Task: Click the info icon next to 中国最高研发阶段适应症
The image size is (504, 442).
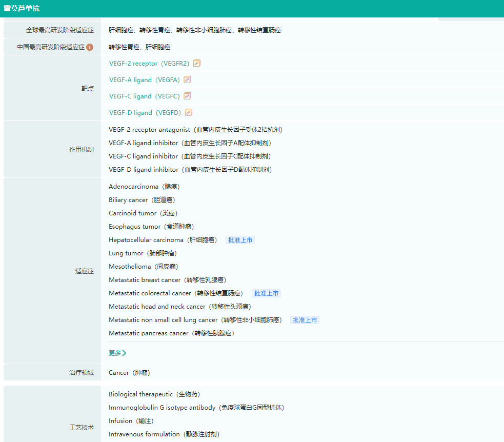Action: (90, 47)
